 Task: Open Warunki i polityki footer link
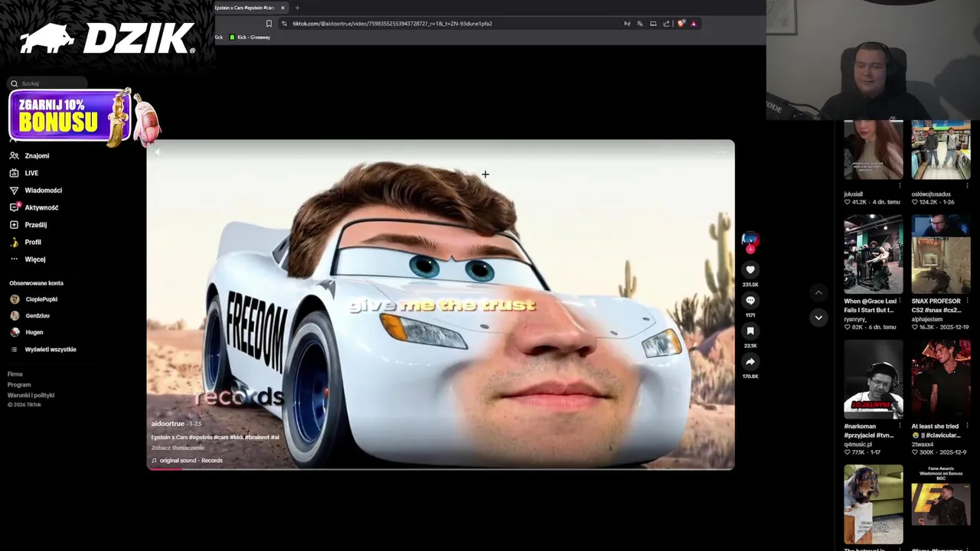coord(31,395)
